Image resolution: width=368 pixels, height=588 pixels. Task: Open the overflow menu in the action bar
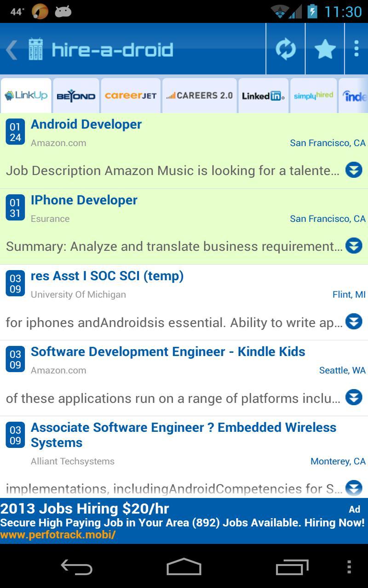pyautogui.click(x=356, y=49)
